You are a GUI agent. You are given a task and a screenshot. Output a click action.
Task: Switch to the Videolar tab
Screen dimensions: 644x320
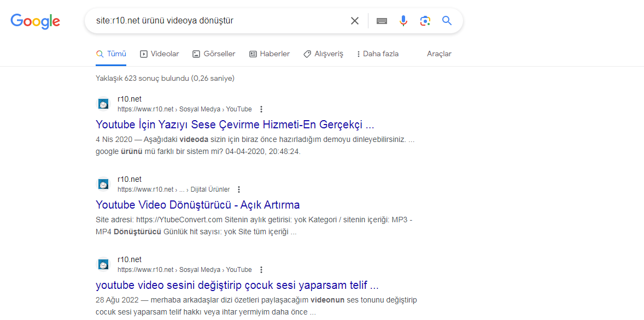click(159, 54)
